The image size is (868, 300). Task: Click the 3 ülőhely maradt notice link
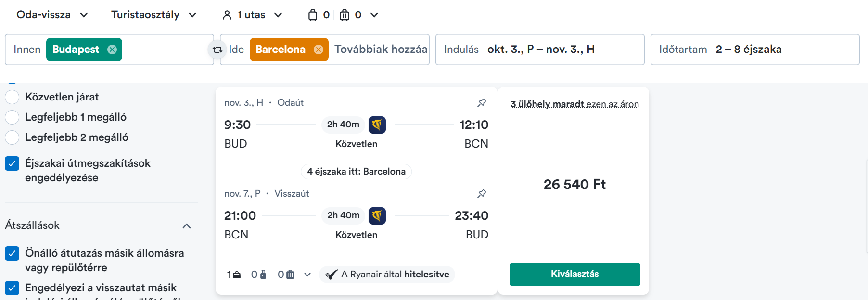click(x=575, y=104)
